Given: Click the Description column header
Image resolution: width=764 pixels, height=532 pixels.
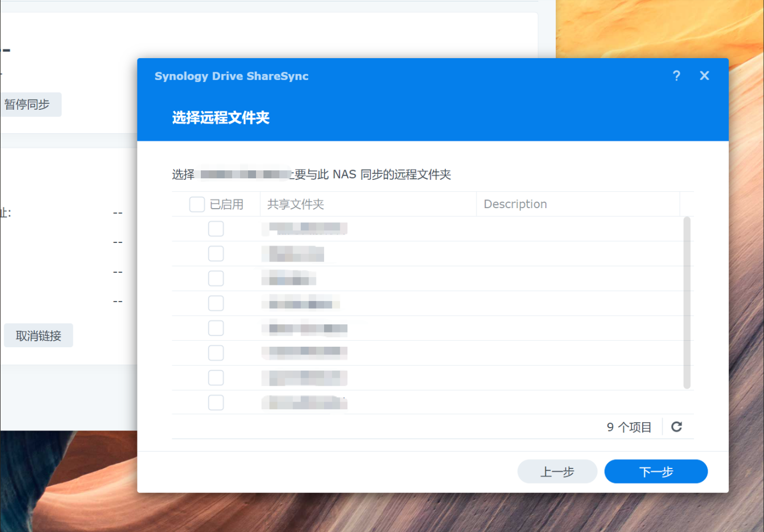Looking at the screenshot, I should [x=515, y=204].
